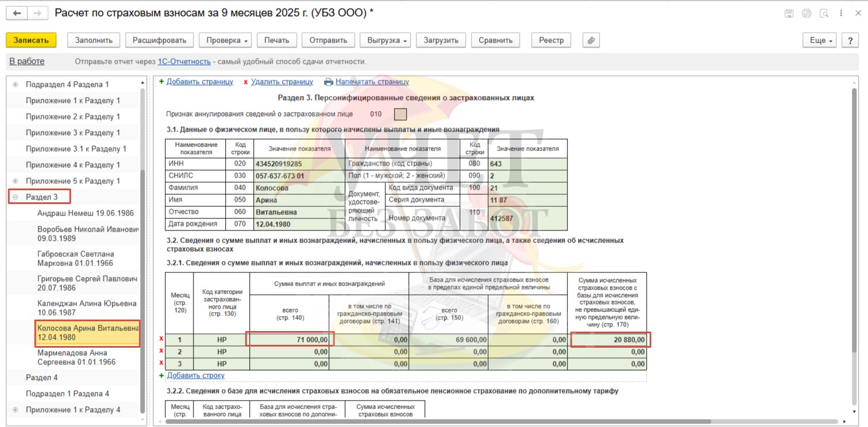Select Андраш Немеш 19.06.1986 entry
Image resolution: width=868 pixels, height=427 pixels.
click(86, 213)
